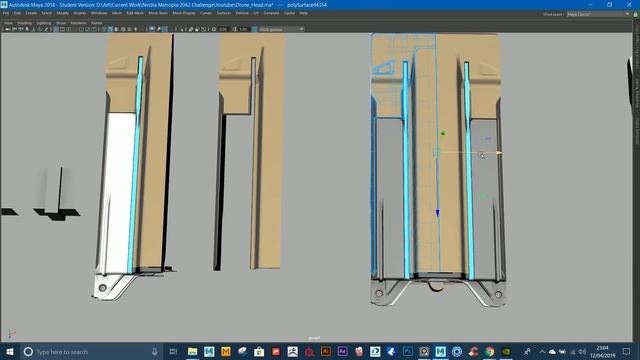Open the Mesh Tools menu
This screenshot has height=360, width=640.
coord(158,13)
